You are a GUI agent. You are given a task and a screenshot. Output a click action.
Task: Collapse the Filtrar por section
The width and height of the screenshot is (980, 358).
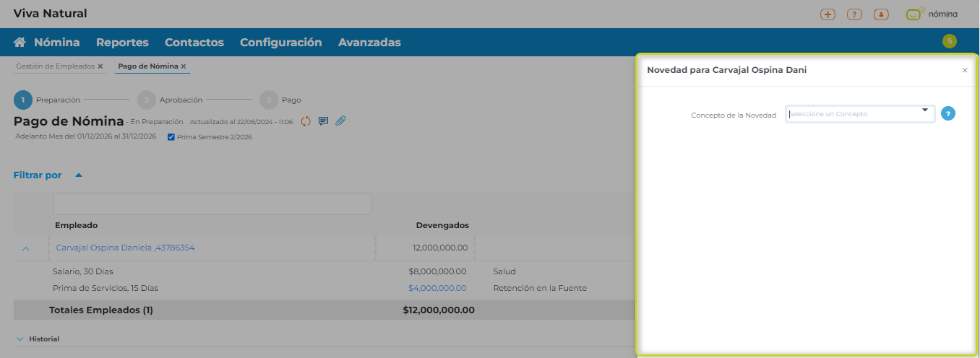pos(79,175)
